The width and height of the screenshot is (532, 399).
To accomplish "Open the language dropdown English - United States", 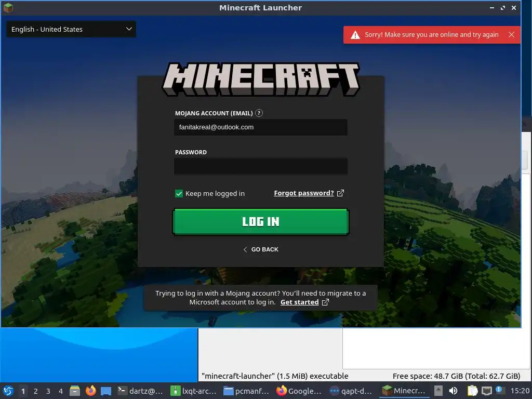I will [x=71, y=29].
